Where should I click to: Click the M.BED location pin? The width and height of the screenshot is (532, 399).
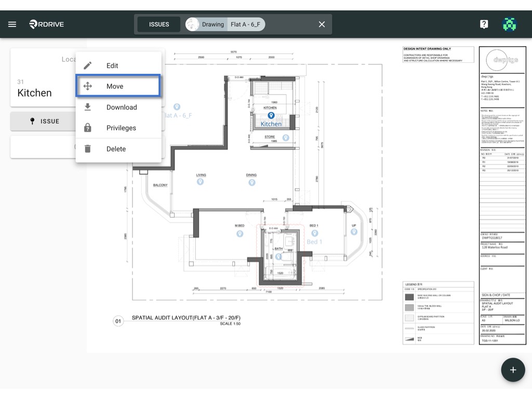pyautogui.click(x=240, y=234)
